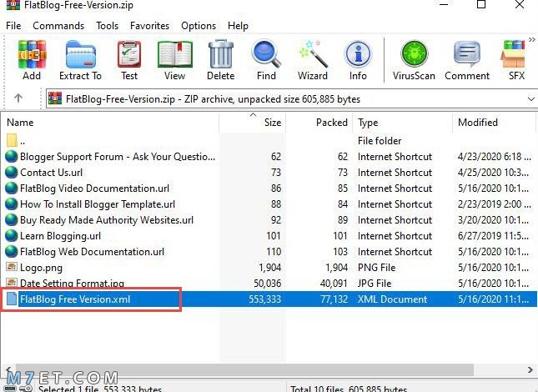538x392 pixels.
Task: Open the Options menu
Action: (x=199, y=26)
